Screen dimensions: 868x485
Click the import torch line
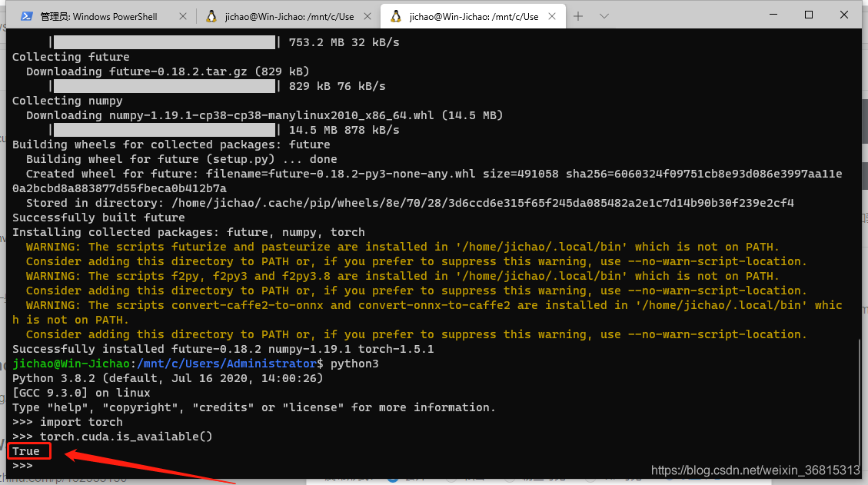pyautogui.click(x=81, y=421)
